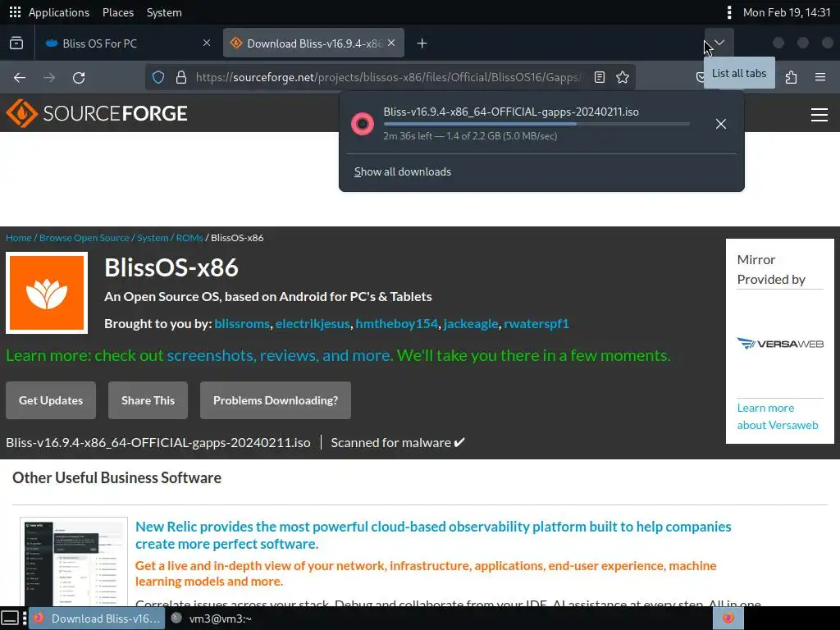840x630 pixels.
Task: Click the Share This button
Action: click(148, 400)
